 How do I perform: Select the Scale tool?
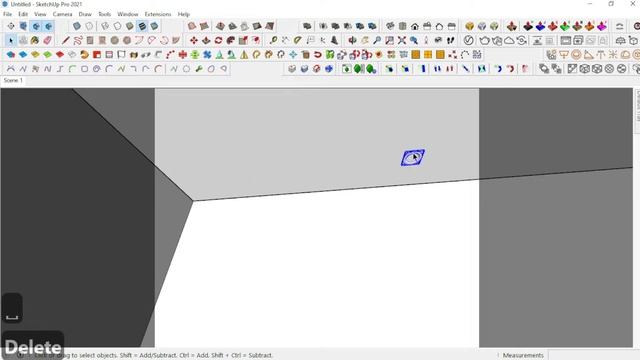pyautogui.click(x=243, y=40)
